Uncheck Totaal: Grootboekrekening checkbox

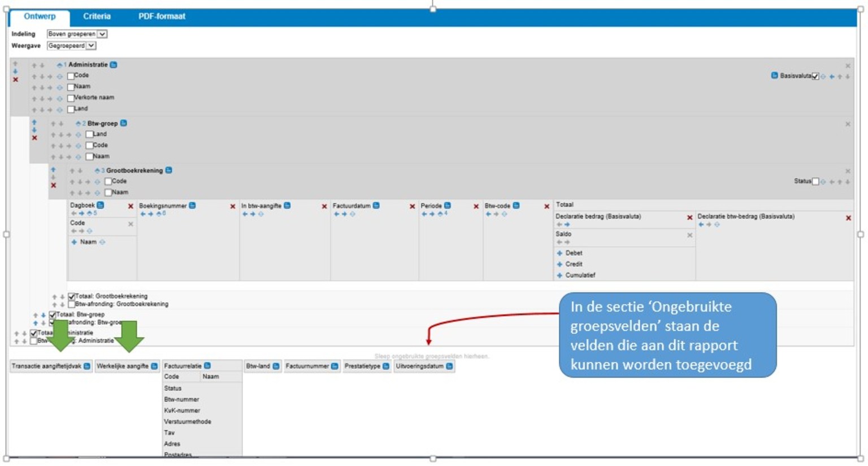click(x=72, y=297)
